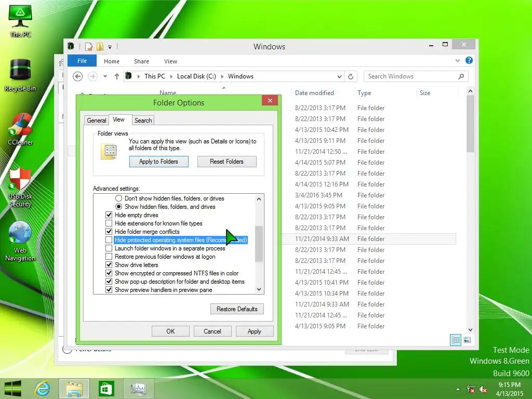
Task: Open the Recycle Bin desktop icon
Action: point(20,75)
